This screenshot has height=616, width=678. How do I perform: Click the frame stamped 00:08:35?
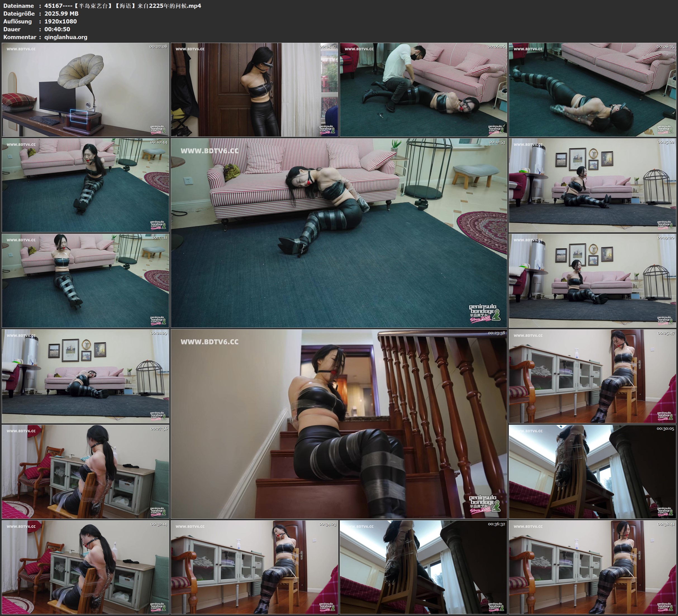click(x=592, y=89)
